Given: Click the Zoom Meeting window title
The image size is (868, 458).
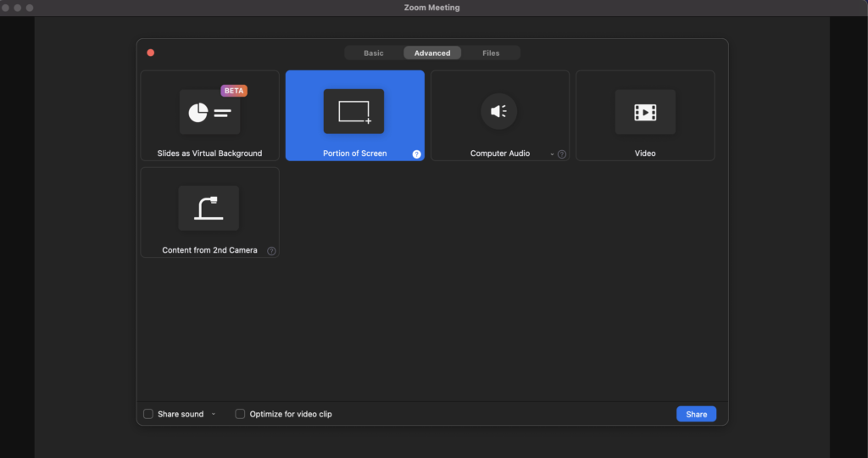Looking at the screenshot, I should point(431,7).
